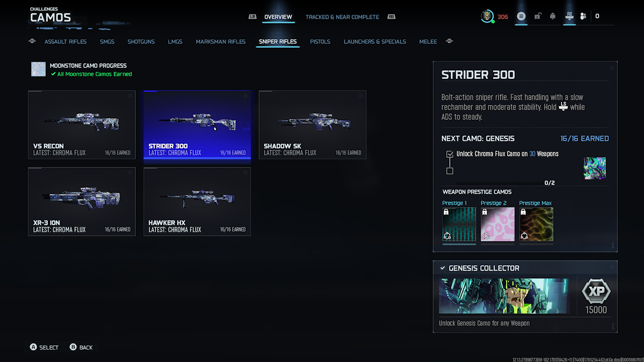Image resolution: width=644 pixels, height=362 pixels.
Task: Click the A button Select prompt
Action: (x=44, y=347)
